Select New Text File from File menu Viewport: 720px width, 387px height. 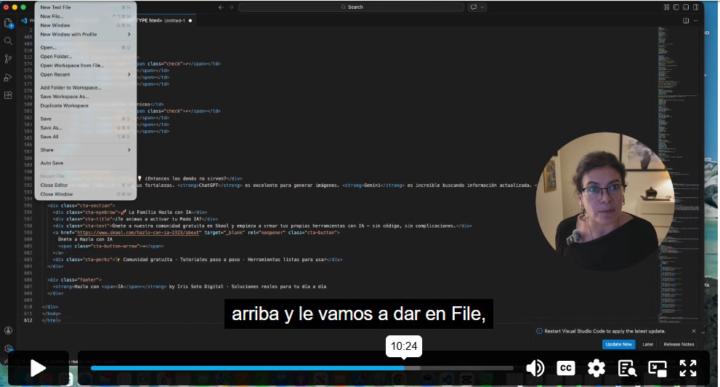click(x=85, y=7)
